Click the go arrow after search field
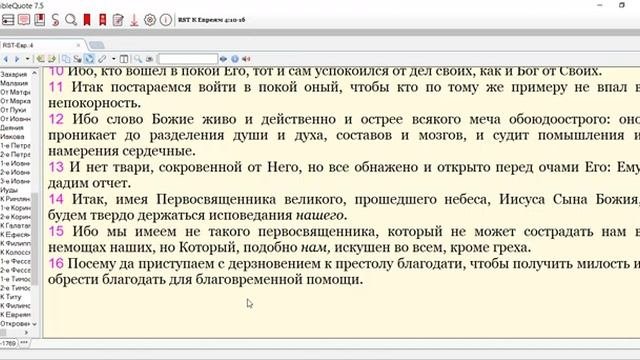The image size is (640, 360). tap(223, 59)
